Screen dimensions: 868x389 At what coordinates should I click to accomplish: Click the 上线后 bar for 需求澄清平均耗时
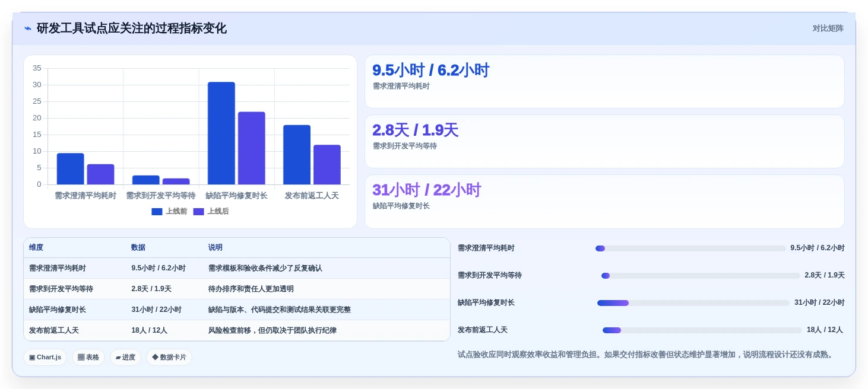100,174
